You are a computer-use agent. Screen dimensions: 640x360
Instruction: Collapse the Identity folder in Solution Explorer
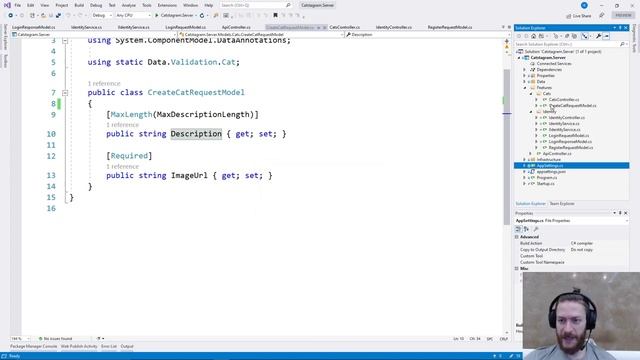pyautogui.click(x=531, y=112)
